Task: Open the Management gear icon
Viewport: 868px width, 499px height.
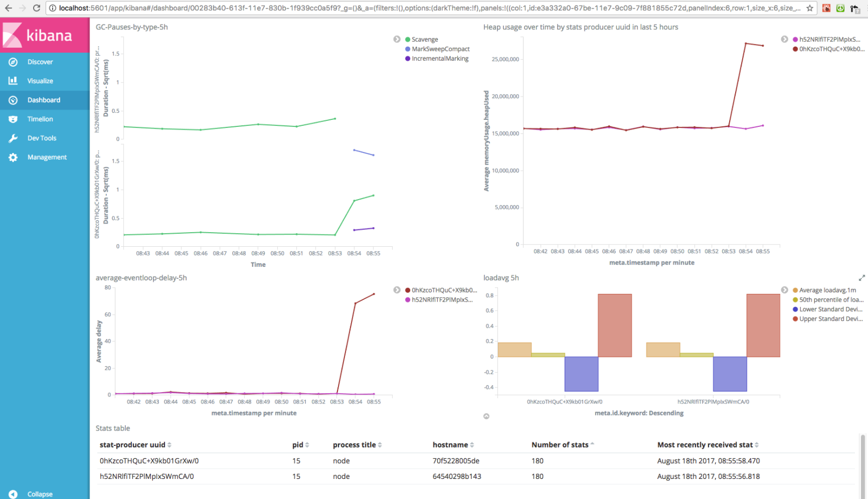Action: pyautogui.click(x=13, y=157)
